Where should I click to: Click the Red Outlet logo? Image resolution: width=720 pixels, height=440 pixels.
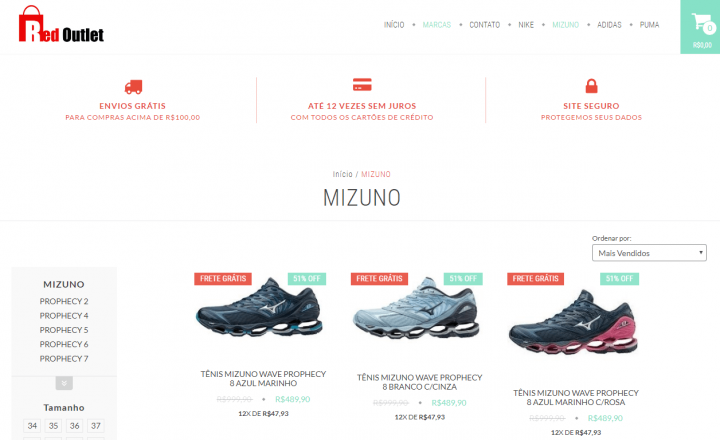tap(61, 24)
